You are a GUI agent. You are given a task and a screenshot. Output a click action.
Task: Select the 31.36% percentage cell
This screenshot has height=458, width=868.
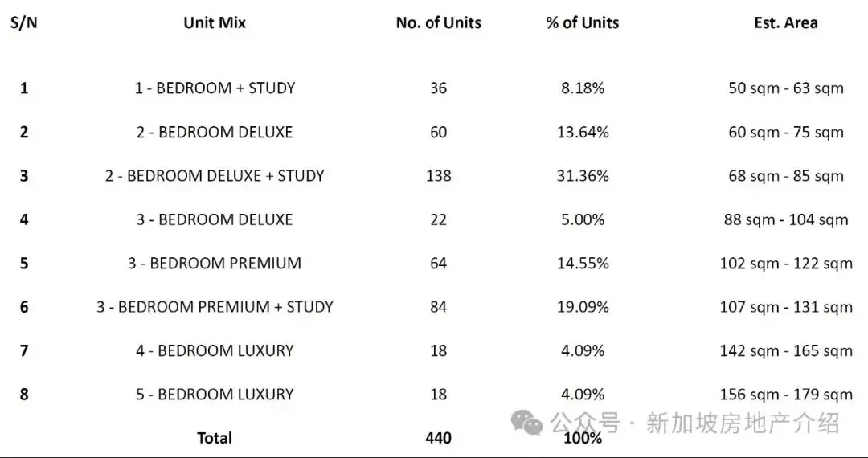[x=583, y=176]
